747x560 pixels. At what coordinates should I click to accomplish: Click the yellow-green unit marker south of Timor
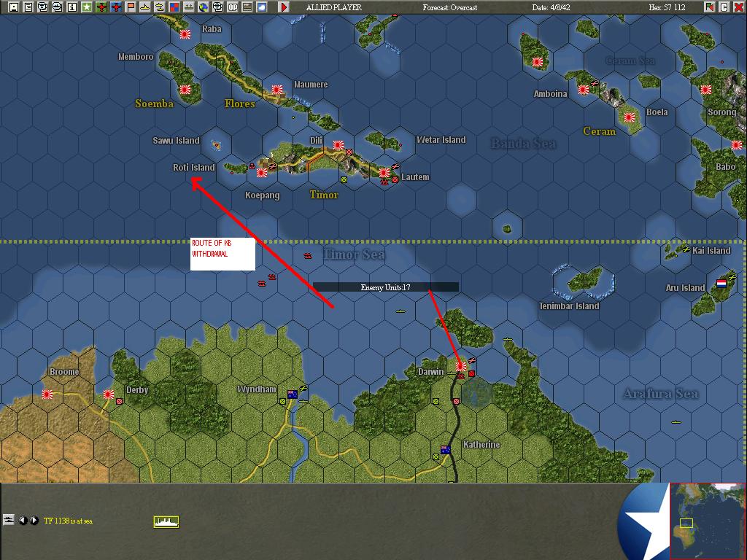(x=344, y=179)
